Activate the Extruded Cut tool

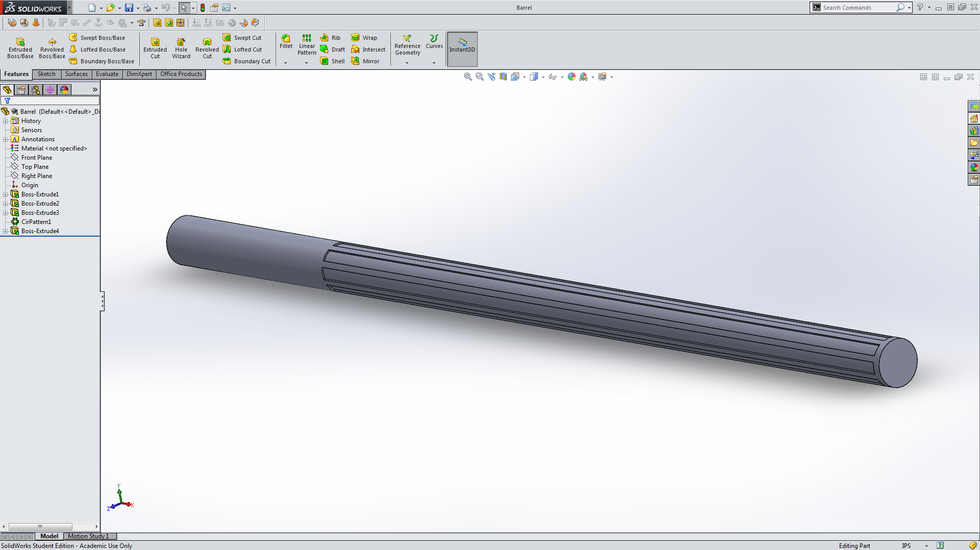coord(155,48)
